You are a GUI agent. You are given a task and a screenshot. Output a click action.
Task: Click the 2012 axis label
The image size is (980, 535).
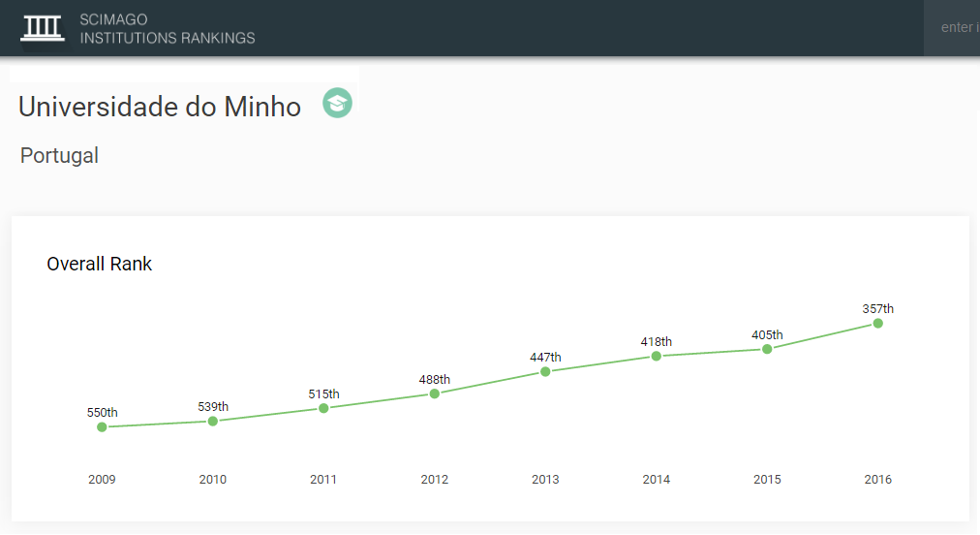435,480
